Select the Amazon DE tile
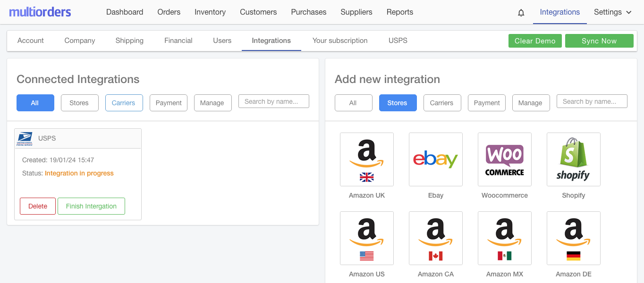 (x=574, y=238)
